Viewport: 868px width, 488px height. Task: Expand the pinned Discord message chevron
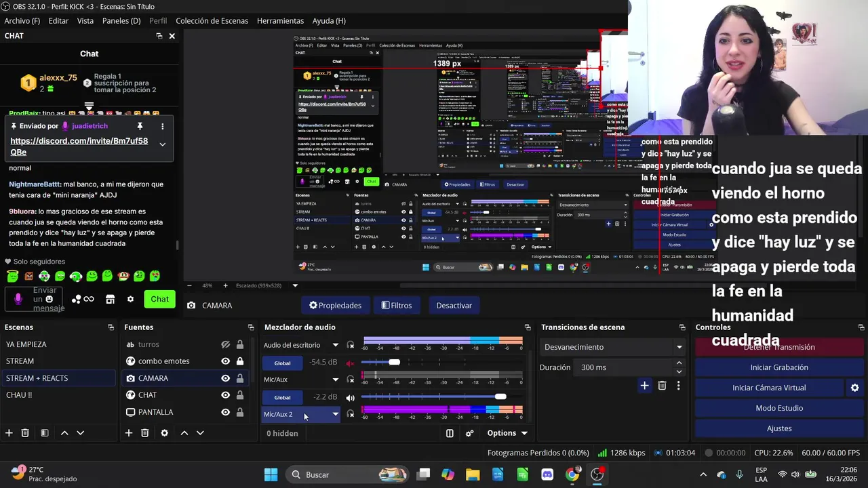pyautogui.click(x=162, y=144)
